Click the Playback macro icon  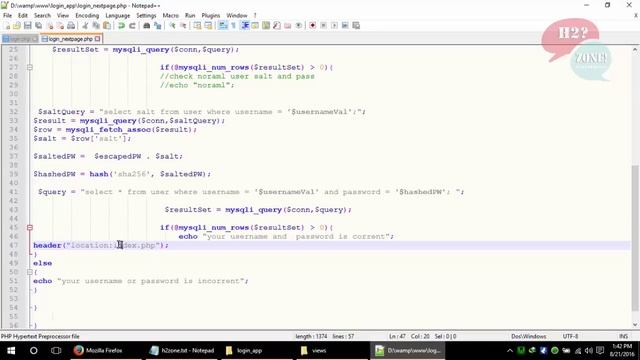pos(334,26)
